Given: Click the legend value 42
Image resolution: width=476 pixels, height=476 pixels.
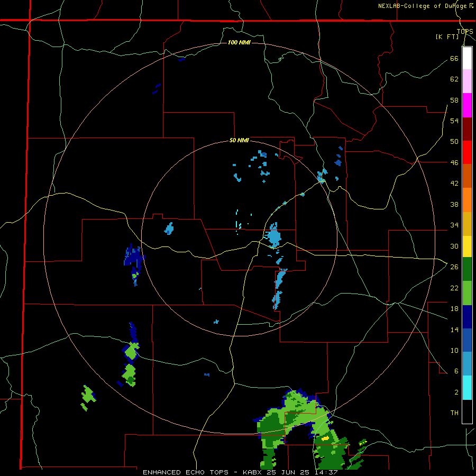Looking at the screenshot, I should [454, 183].
